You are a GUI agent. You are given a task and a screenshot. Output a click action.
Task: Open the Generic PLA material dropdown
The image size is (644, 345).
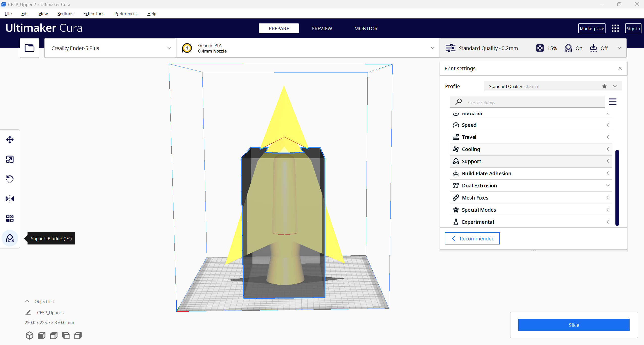pyautogui.click(x=308, y=48)
